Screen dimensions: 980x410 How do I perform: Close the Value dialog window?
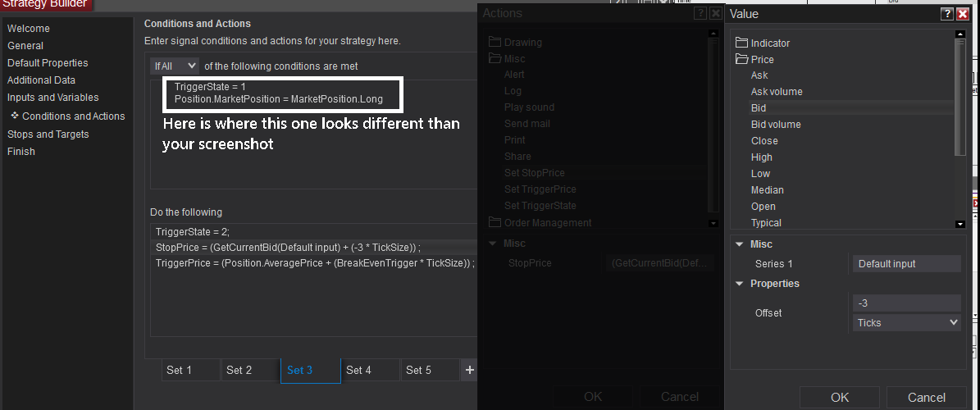963,13
